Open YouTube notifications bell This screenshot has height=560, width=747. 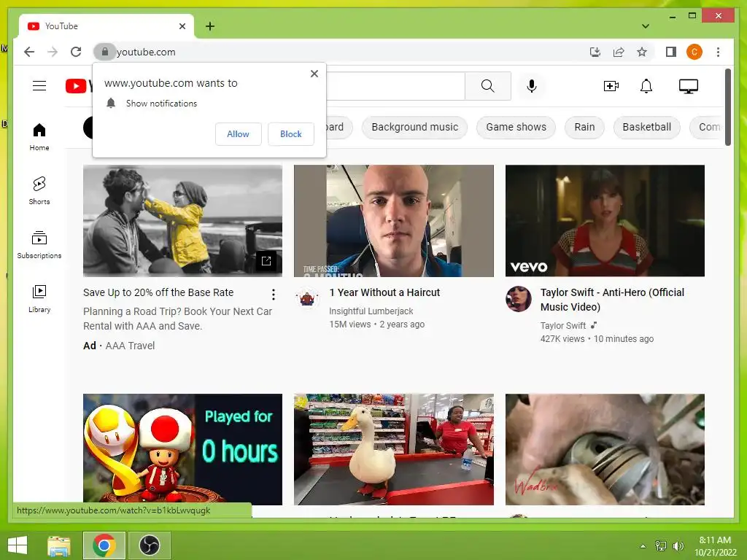coord(646,86)
